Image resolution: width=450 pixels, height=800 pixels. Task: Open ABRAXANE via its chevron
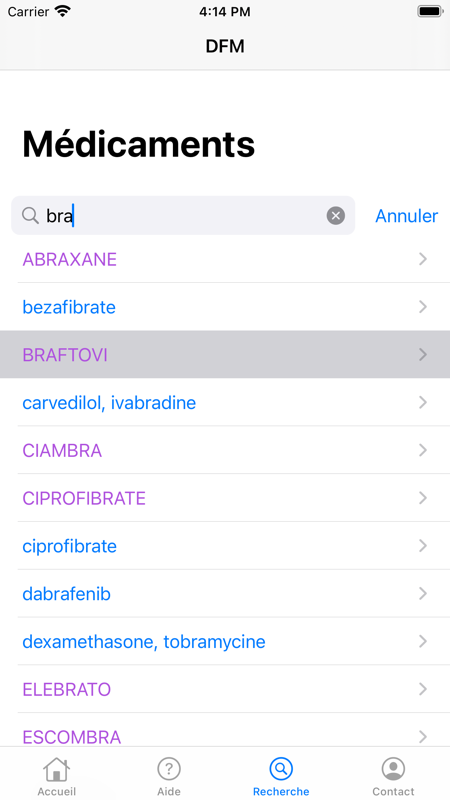423,259
